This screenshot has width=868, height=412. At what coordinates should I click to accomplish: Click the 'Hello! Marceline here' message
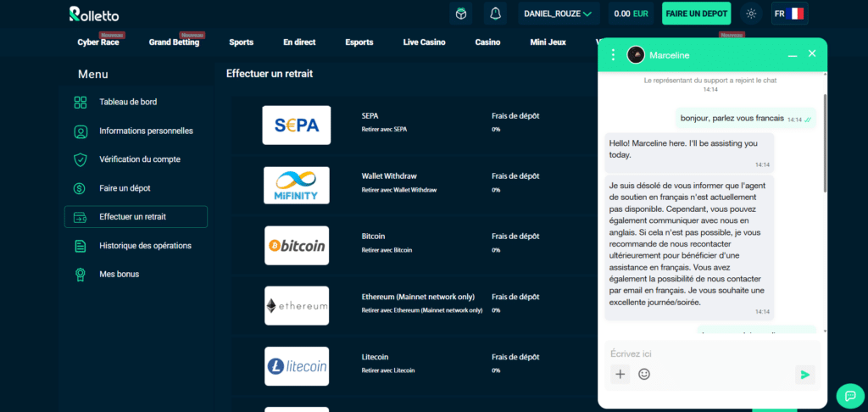tap(688, 153)
